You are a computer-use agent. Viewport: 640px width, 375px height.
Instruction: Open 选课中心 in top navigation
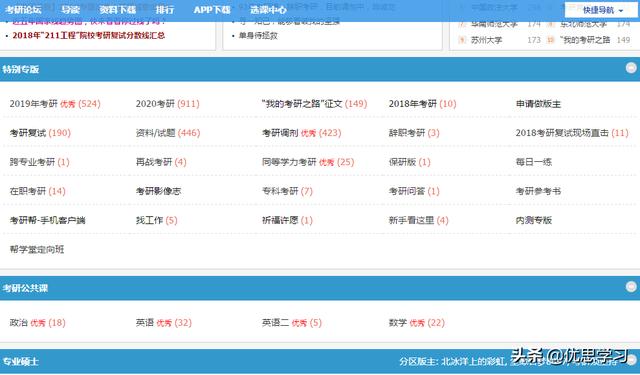[268, 10]
